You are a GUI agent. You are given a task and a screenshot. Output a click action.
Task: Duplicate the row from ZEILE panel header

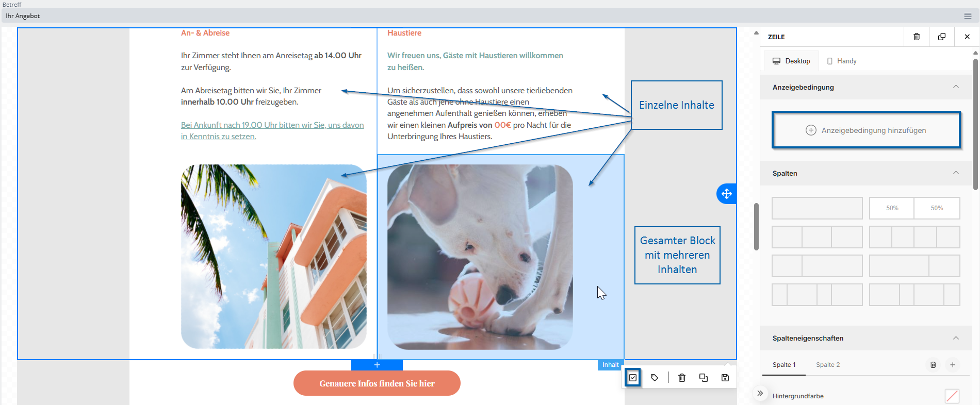tap(942, 37)
